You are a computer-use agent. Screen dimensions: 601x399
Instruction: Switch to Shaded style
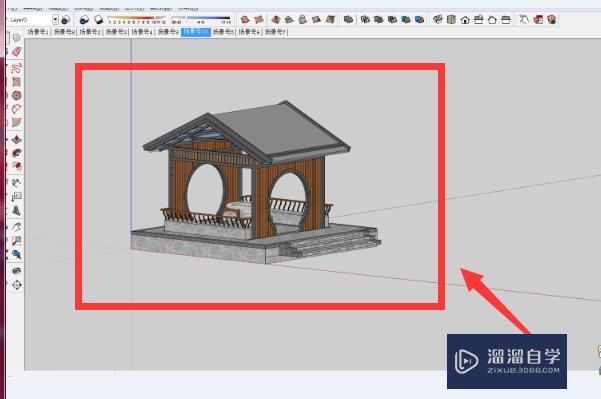[303, 19]
